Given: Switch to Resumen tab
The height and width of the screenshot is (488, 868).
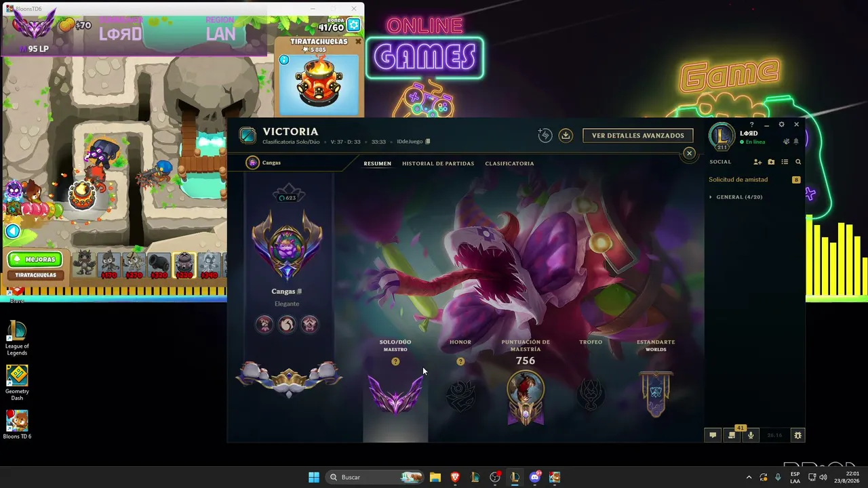Looking at the screenshot, I should (x=377, y=163).
